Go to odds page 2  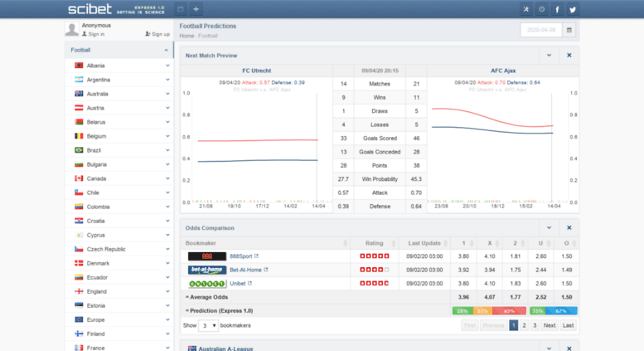pos(524,325)
